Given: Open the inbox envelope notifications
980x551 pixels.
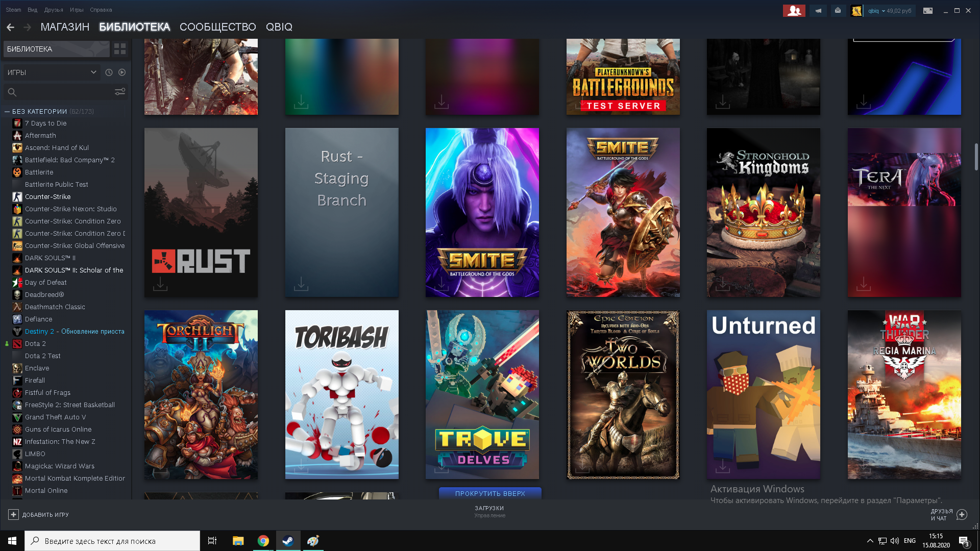Looking at the screenshot, I should click(838, 11).
